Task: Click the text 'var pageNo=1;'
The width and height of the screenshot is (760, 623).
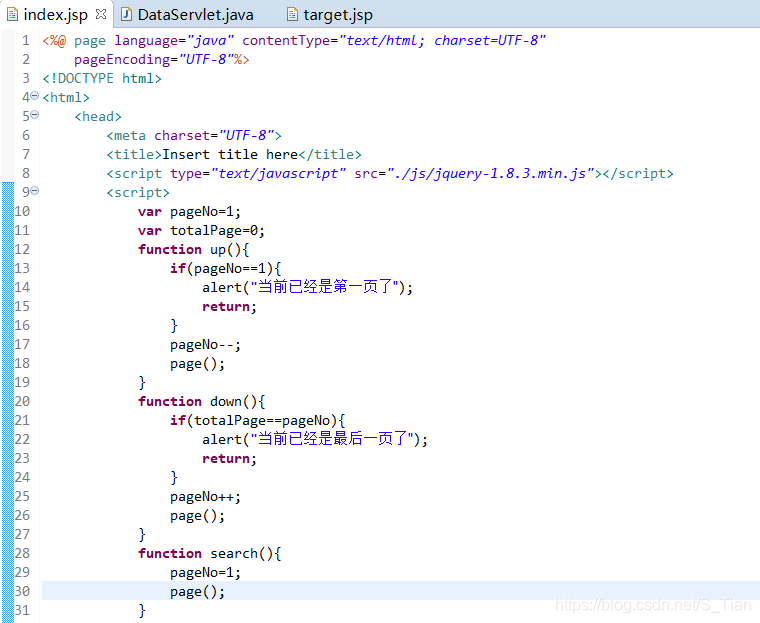Action: pos(189,211)
